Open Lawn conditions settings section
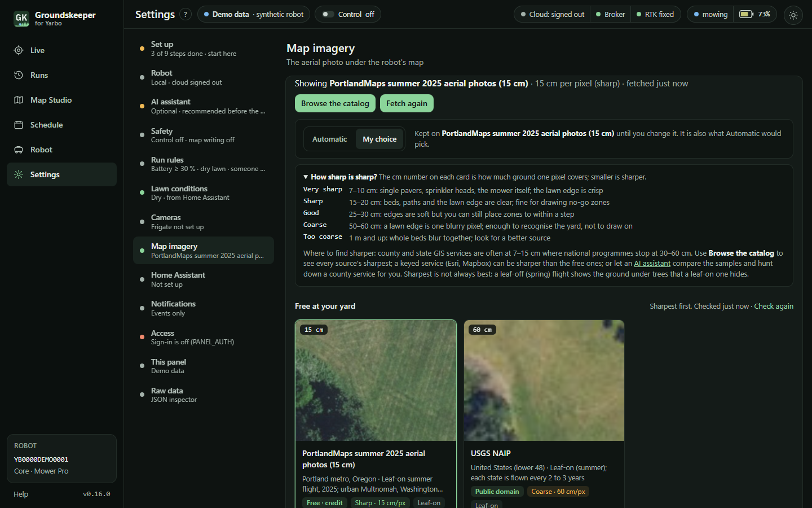 (x=203, y=193)
